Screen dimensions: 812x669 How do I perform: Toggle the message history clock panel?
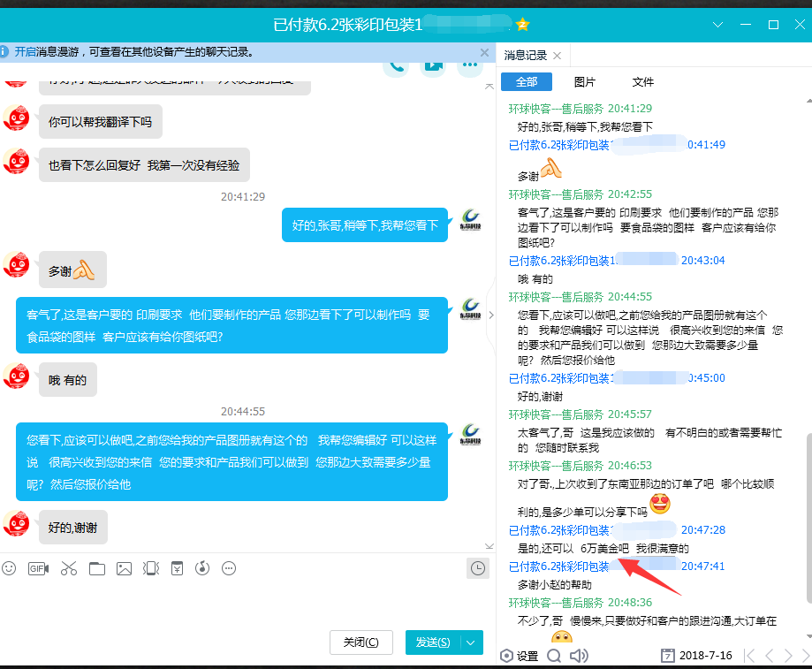click(x=478, y=568)
